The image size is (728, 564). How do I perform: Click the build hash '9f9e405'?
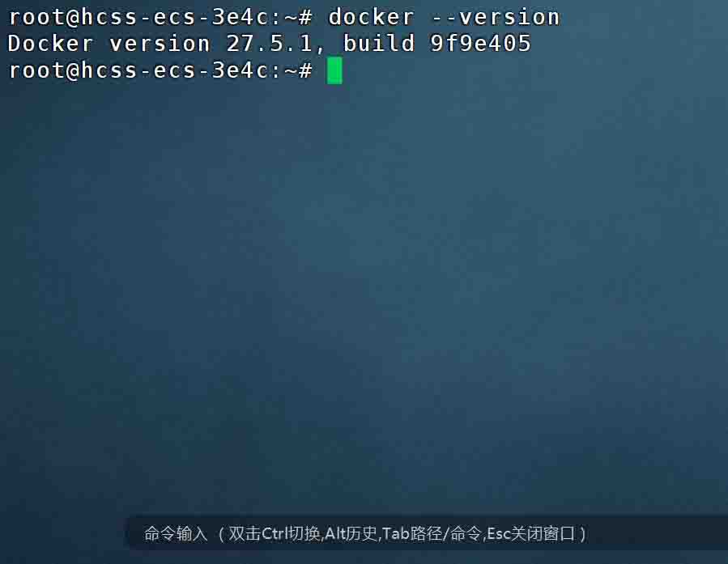coord(480,44)
